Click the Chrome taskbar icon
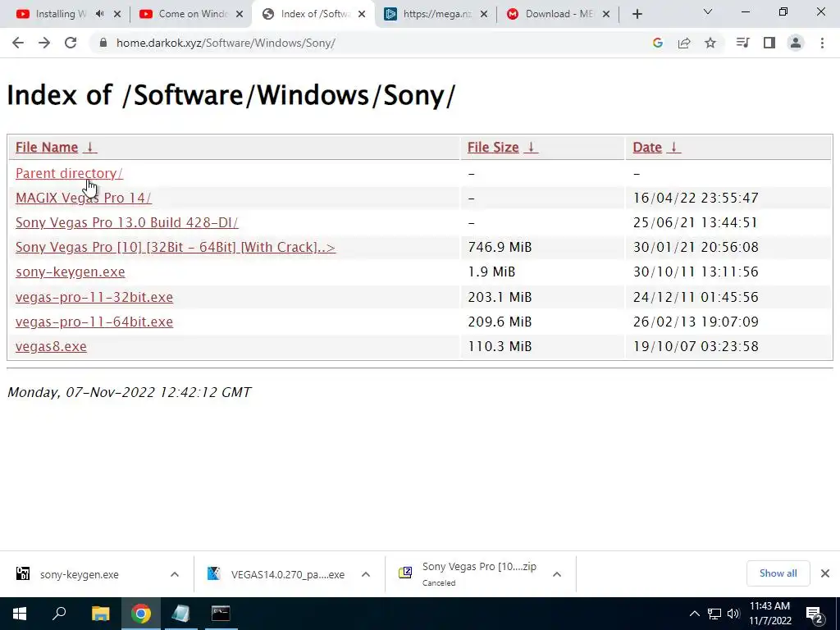Viewport: 840px width, 630px height. [x=141, y=614]
